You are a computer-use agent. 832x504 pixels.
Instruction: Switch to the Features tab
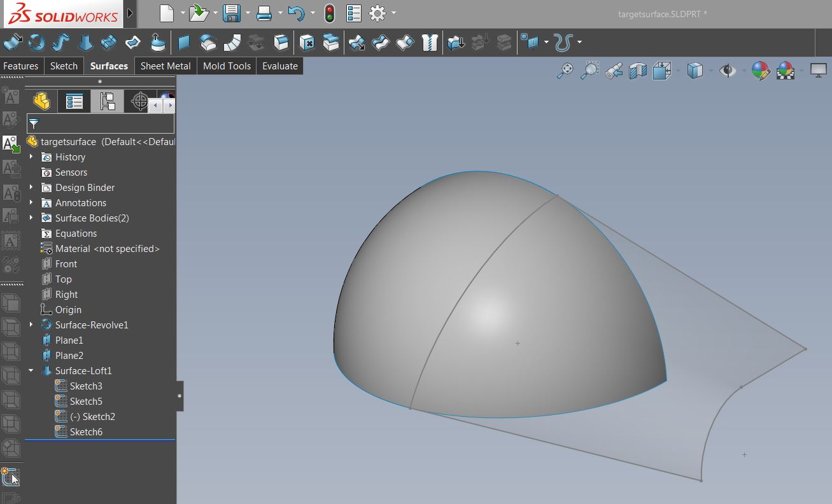21,66
